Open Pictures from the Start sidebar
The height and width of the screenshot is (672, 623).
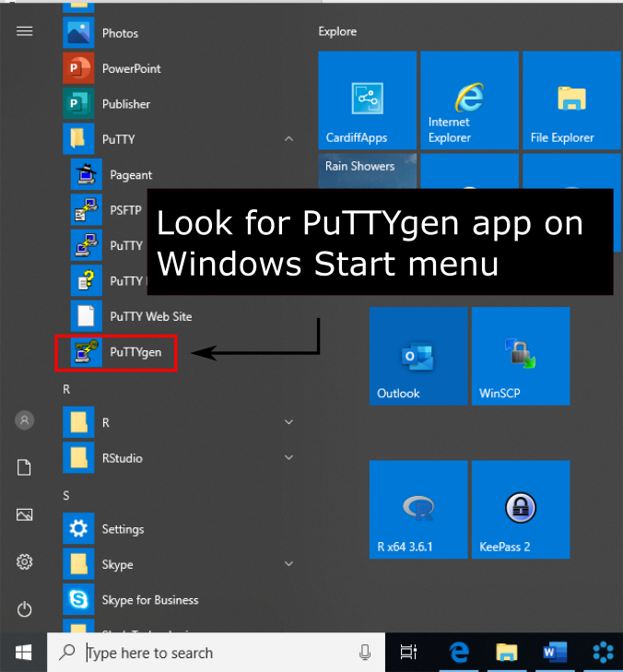coord(25,514)
